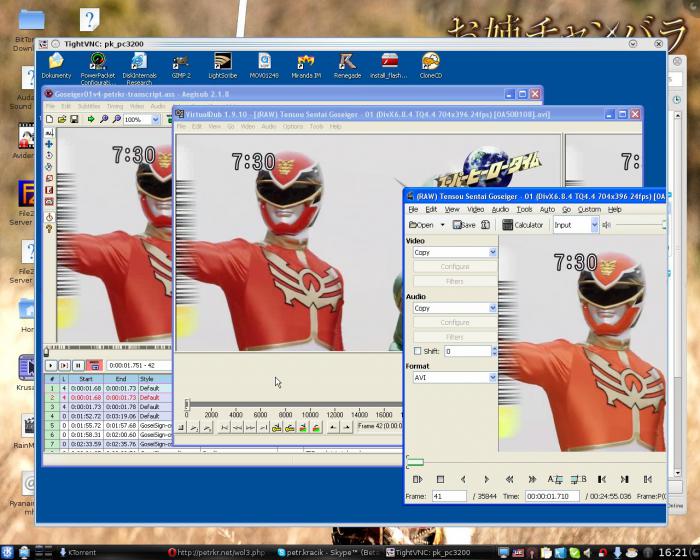Enable the audio Shift checkbox
The width and height of the screenshot is (700, 560).
(417, 351)
